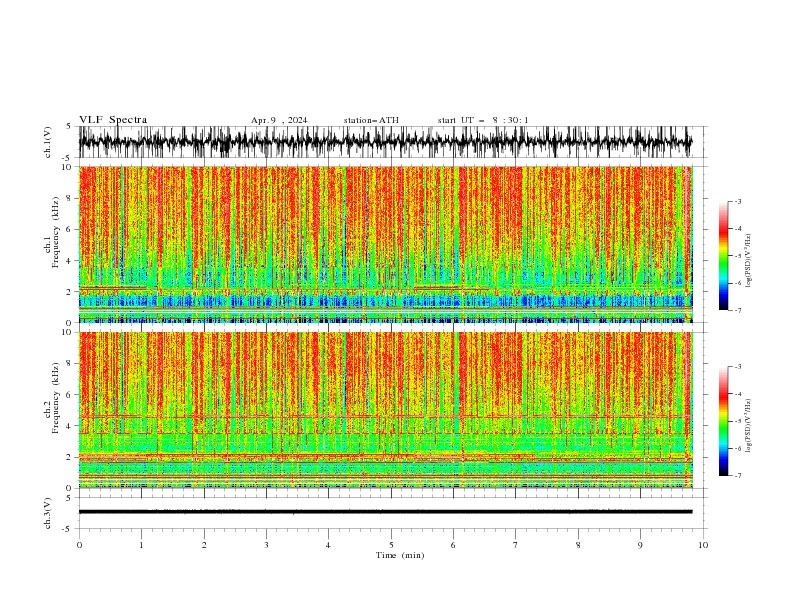
Task: Click the ch.1 frequency tick "6"
Action: 70,230
